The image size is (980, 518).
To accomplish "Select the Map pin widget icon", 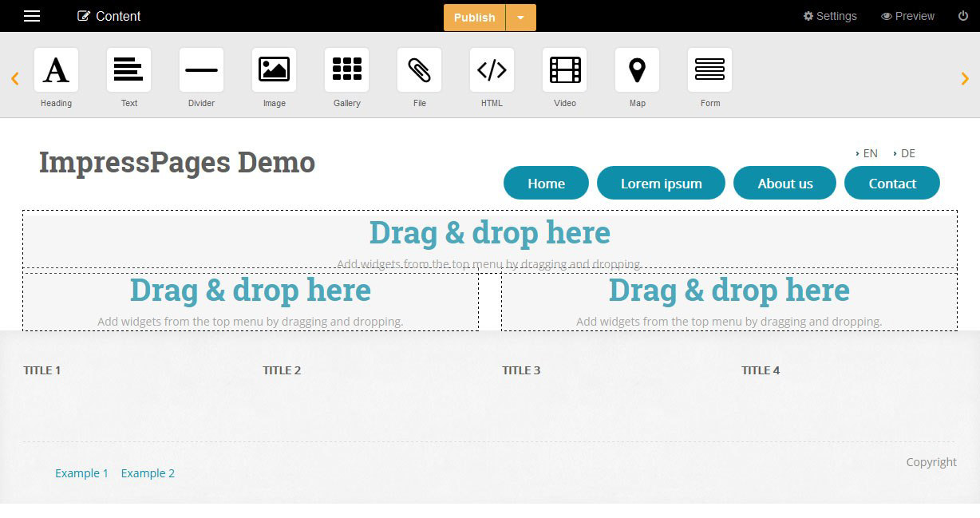I will coord(637,70).
